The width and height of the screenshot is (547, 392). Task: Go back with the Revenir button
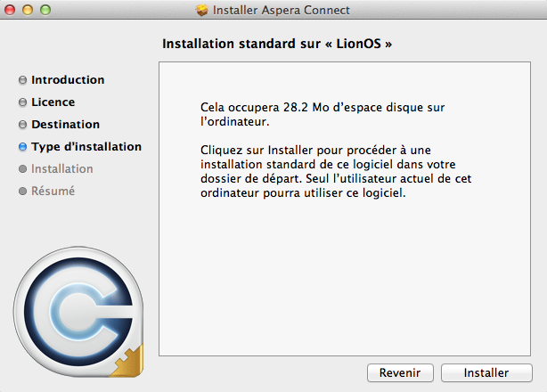(x=400, y=372)
